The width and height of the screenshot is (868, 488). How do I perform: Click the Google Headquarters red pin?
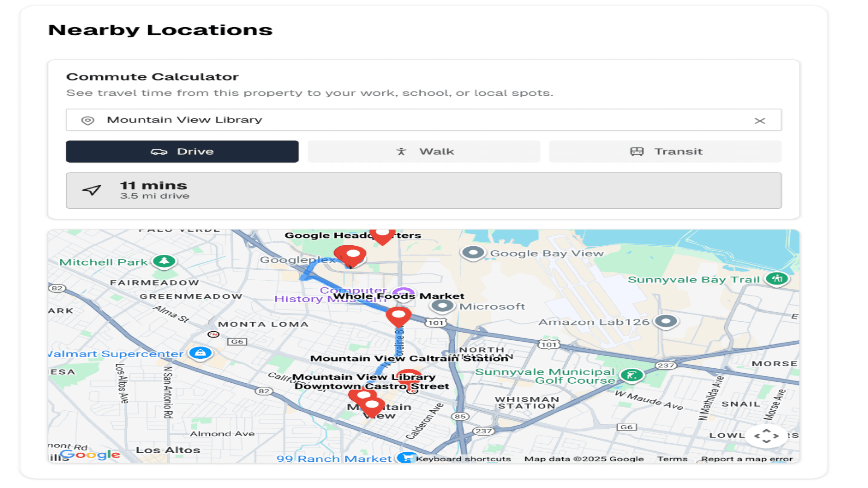(x=383, y=234)
